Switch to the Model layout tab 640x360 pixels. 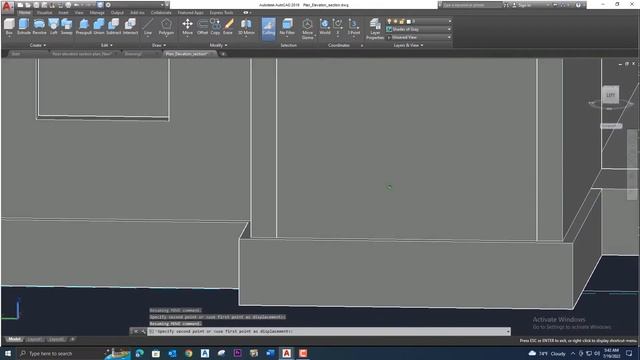pos(14,339)
